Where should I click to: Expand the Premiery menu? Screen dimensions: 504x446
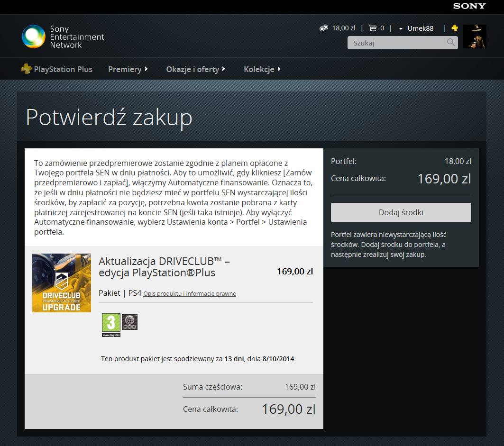128,69
